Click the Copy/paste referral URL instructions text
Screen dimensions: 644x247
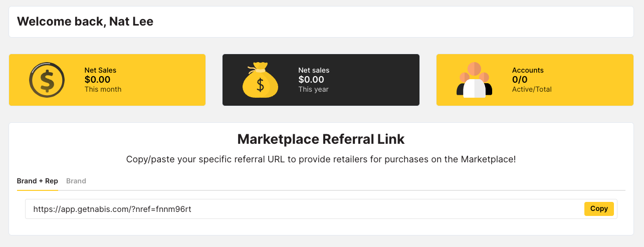321,160
